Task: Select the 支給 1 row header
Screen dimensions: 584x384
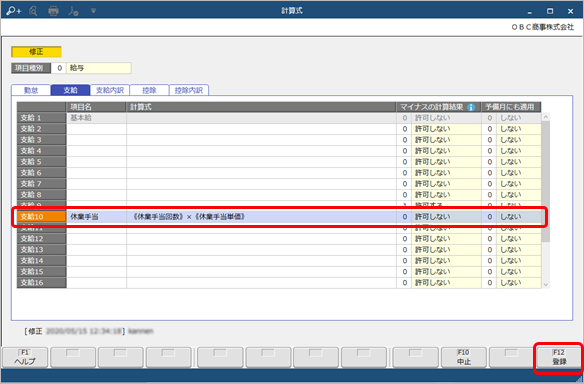Action: click(x=41, y=118)
